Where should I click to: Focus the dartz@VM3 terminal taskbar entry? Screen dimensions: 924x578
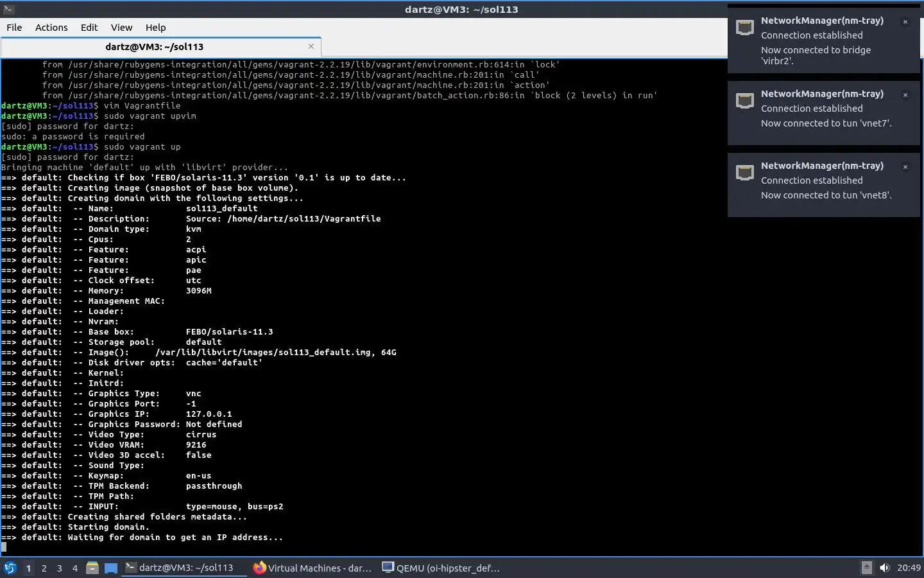pos(184,568)
